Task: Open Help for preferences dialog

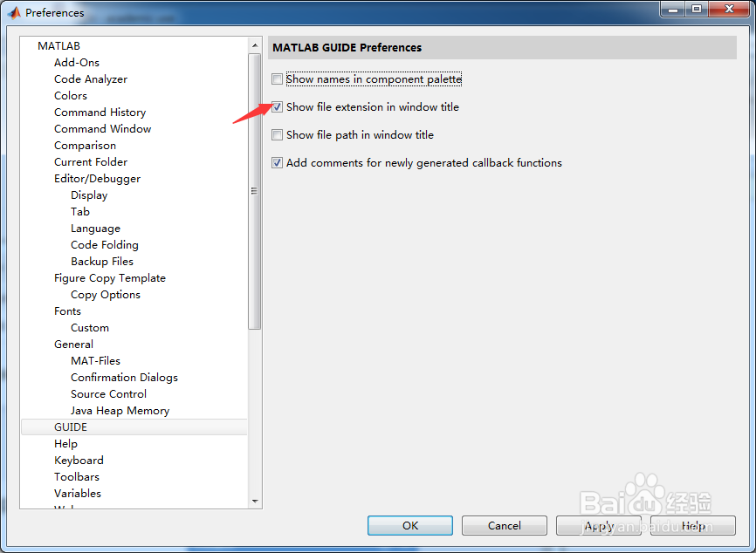Action: (x=693, y=526)
